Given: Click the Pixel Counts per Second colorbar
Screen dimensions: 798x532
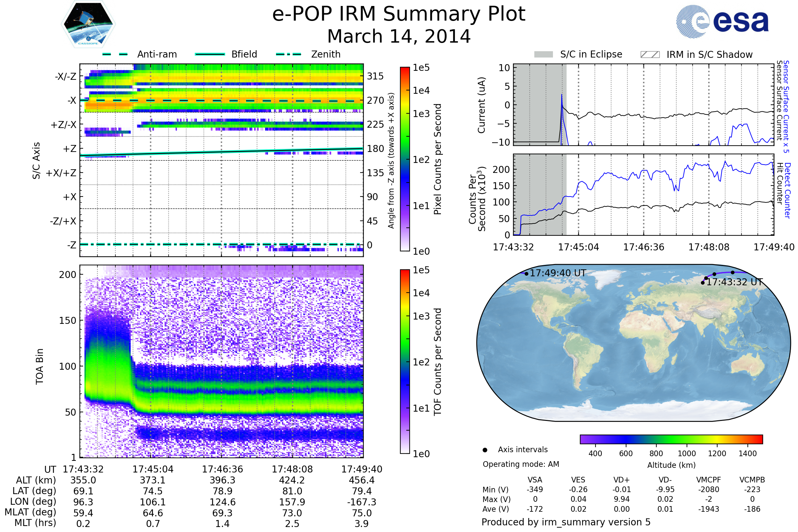Looking at the screenshot, I should [x=405, y=159].
